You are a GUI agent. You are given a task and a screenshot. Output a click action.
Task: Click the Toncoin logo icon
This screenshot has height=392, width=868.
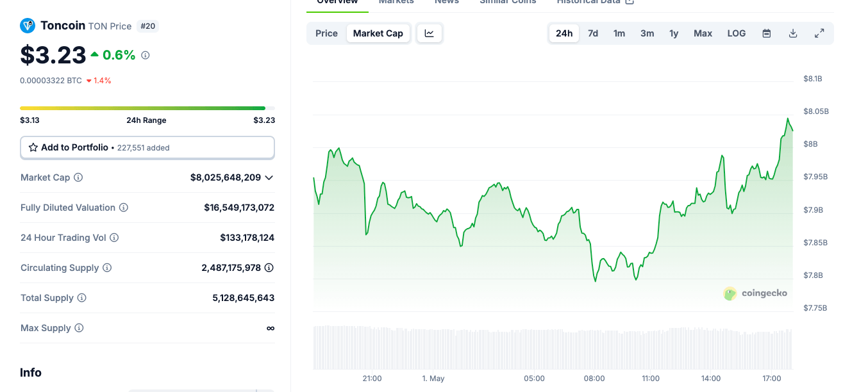tap(27, 26)
